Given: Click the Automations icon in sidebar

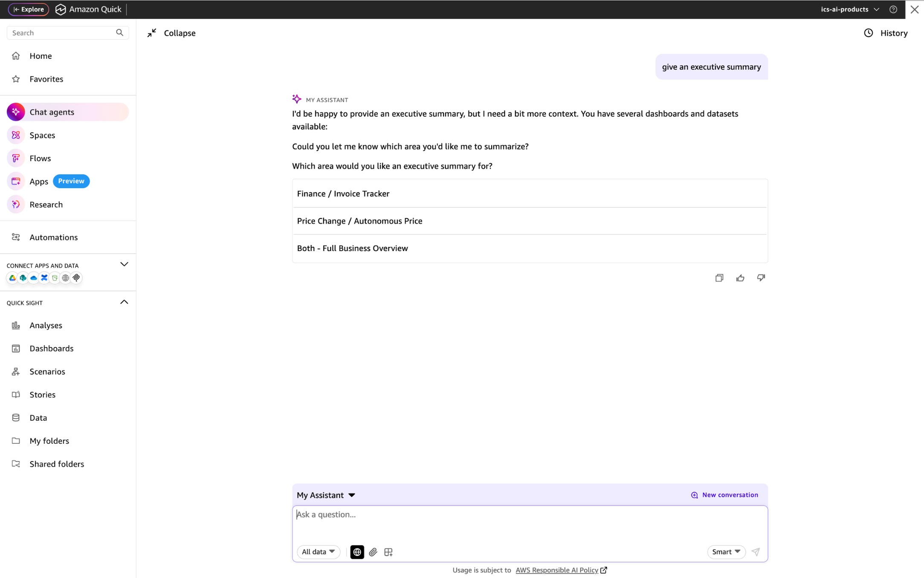Looking at the screenshot, I should [16, 237].
